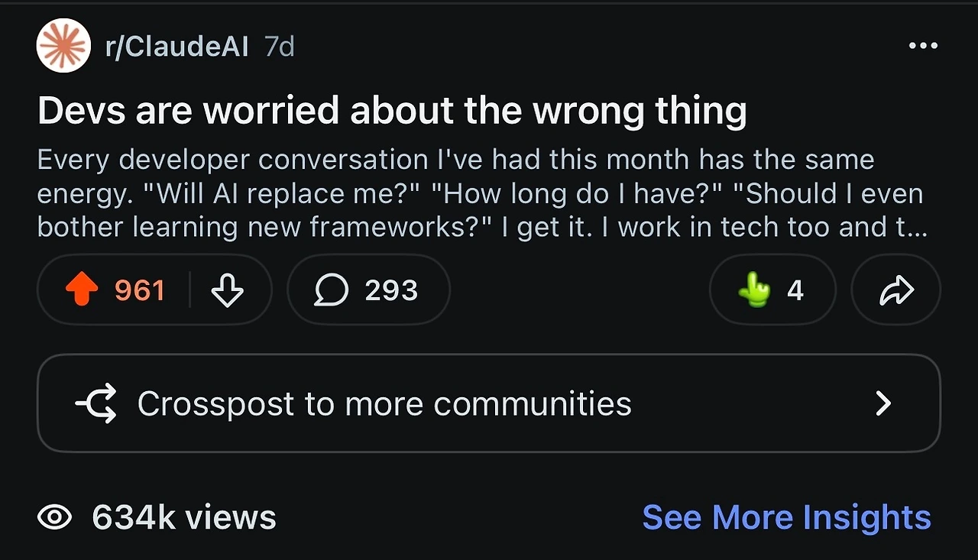Click the r/ClaudeAI community avatar
This screenshot has height=560, width=978.
coord(63,45)
